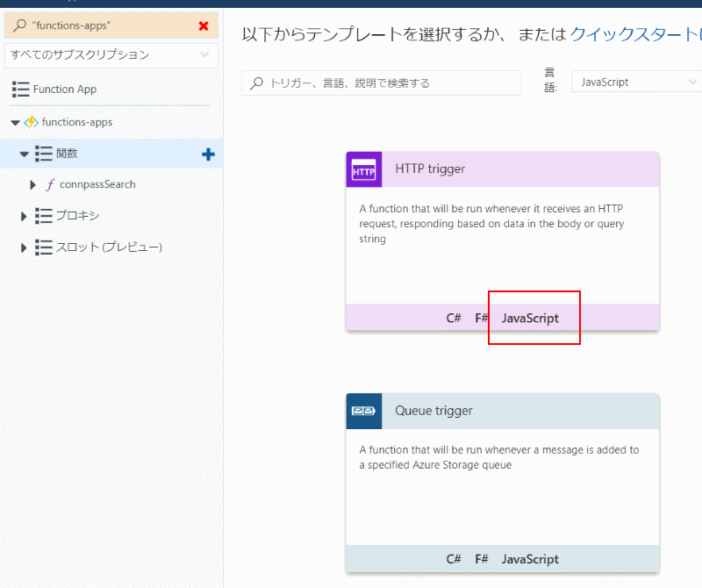Screen dimensions: 702x588
Task: Select JavaScript on the HTTP trigger card
Action: click(x=529, y=318)
